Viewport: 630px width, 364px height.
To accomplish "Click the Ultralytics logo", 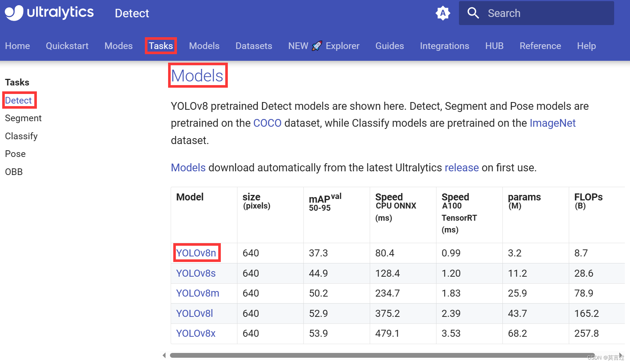I will point(49,13).
